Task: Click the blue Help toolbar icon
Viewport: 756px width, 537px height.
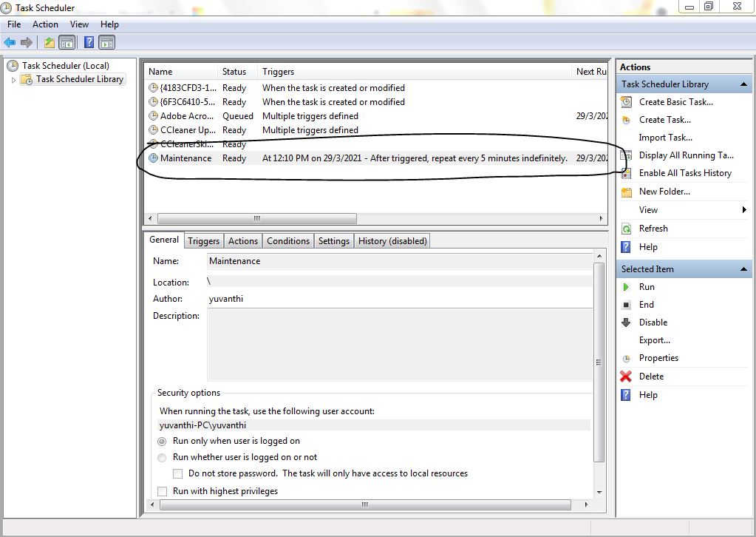Action: pyautogui.click(x=89, y=42)
